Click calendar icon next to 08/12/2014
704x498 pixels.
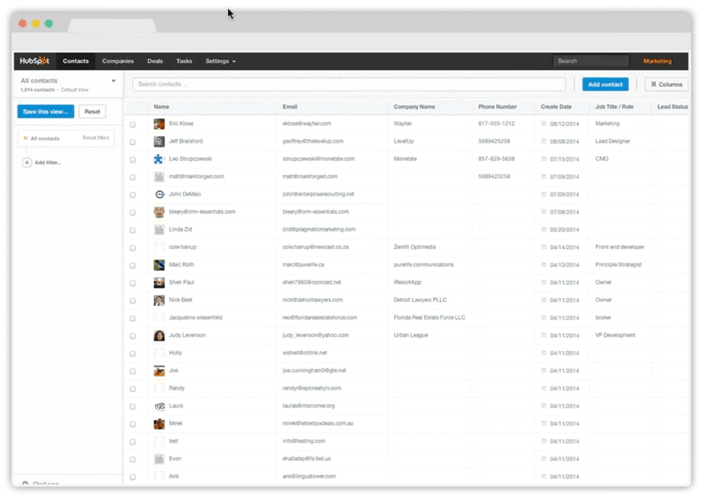point(544,123)
